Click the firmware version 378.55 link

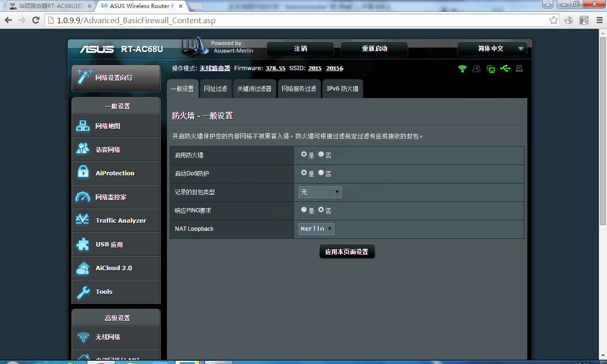point(276,68)
